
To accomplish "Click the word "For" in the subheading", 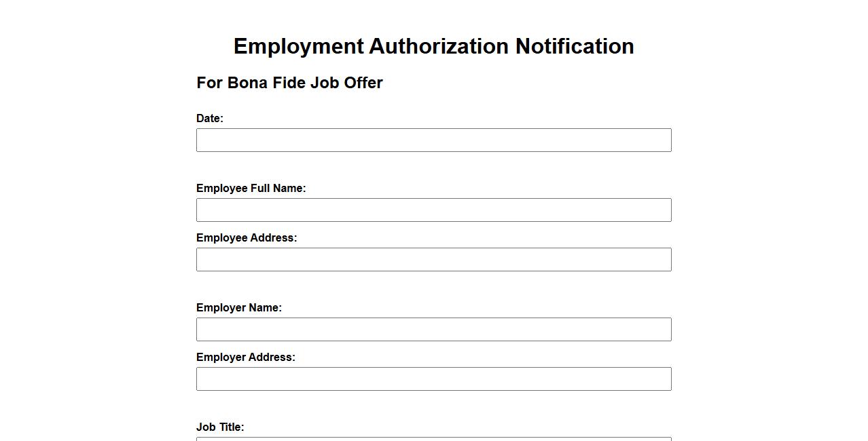I will coord(209,83).
